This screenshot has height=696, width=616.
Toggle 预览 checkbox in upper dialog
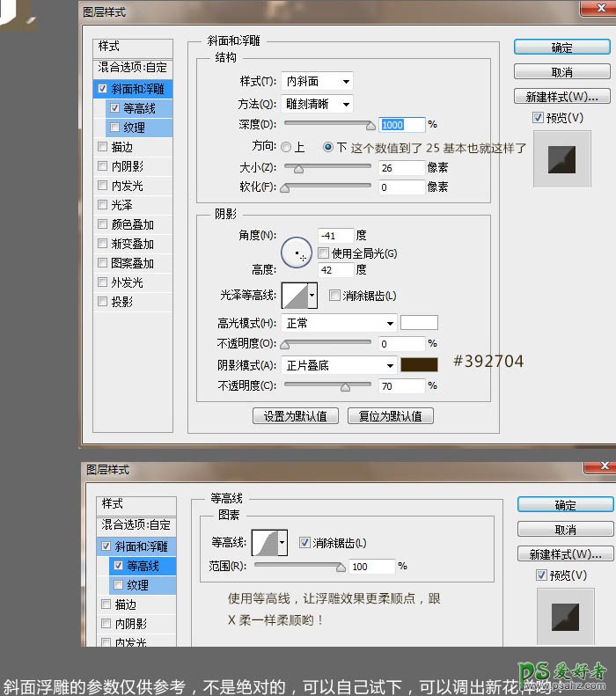(538, 118)
